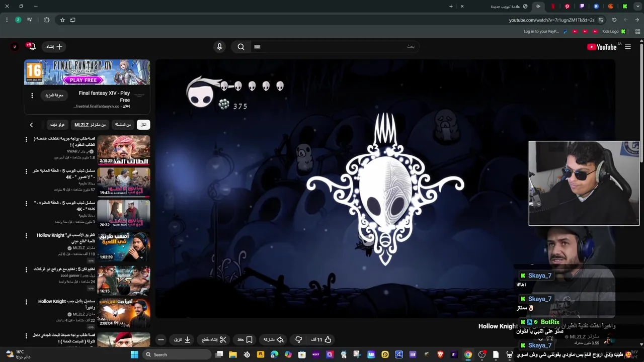Dislike the video with thumbs down
This screenshot has width=644, height=362.
point(298,339)
